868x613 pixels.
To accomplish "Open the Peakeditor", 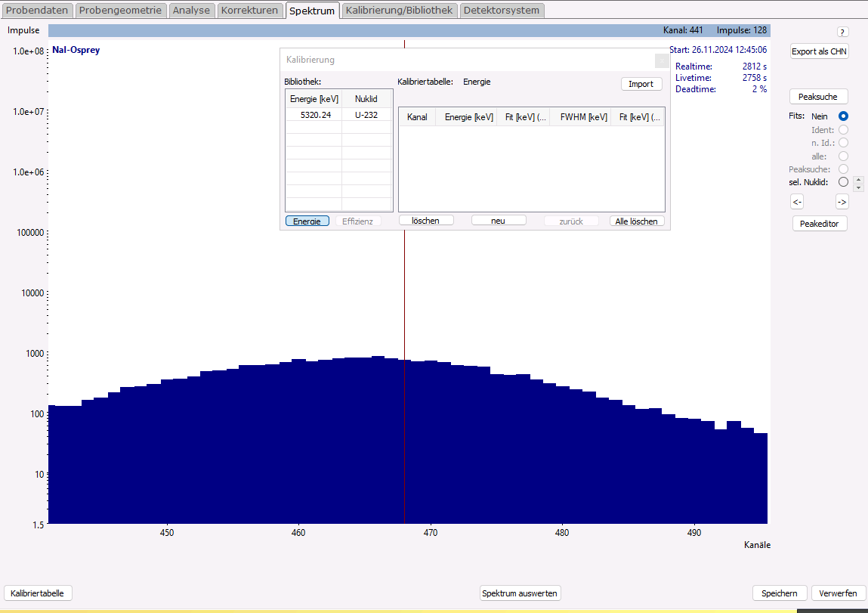I will pyautogui.click(x=819, y=224).
